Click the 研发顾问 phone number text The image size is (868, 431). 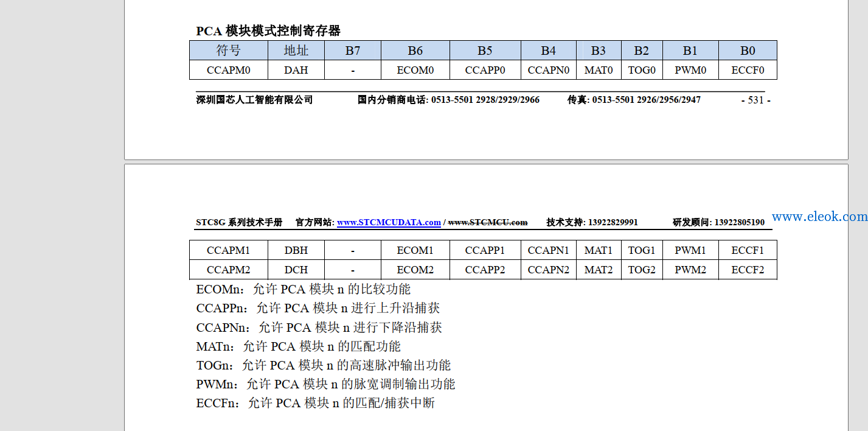719,222
